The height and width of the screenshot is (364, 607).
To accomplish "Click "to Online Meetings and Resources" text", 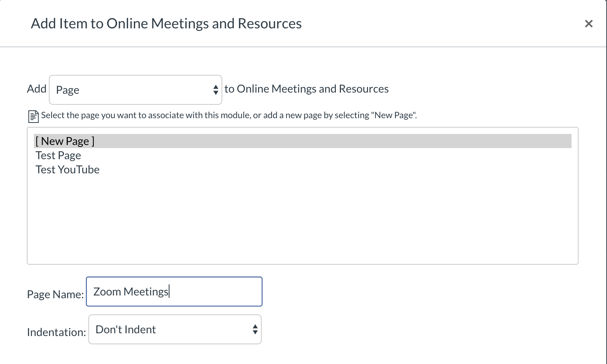I will pos(306,89).
